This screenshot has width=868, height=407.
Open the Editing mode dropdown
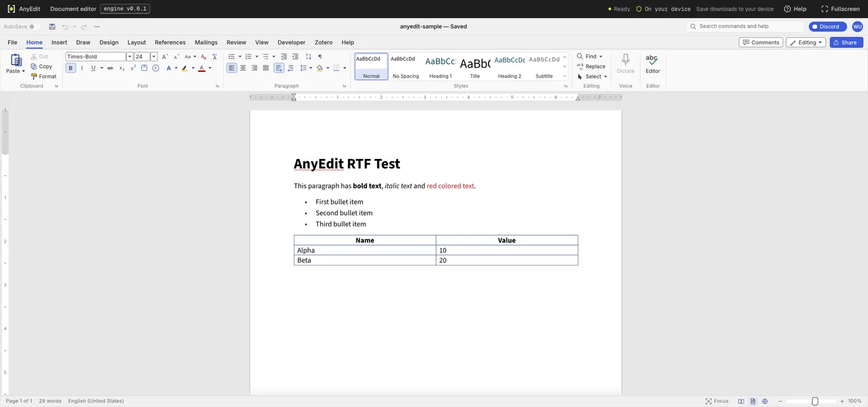coord(806,42)
